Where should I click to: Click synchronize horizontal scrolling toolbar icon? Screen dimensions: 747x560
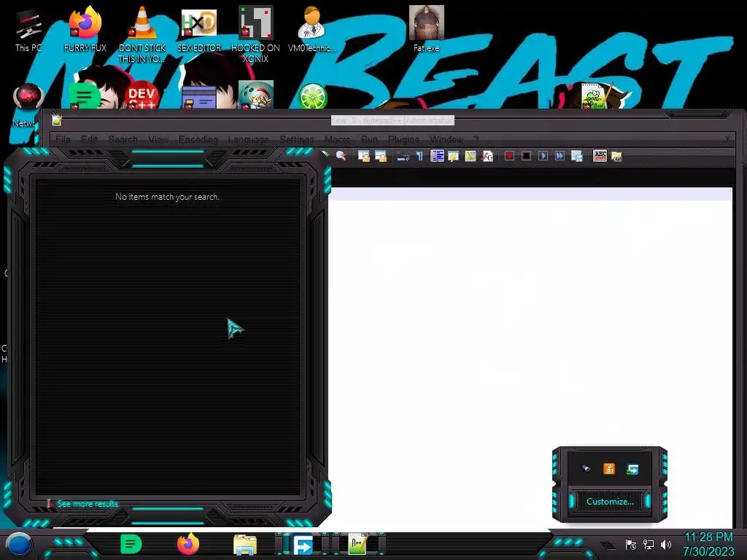[x=381, y=156]
